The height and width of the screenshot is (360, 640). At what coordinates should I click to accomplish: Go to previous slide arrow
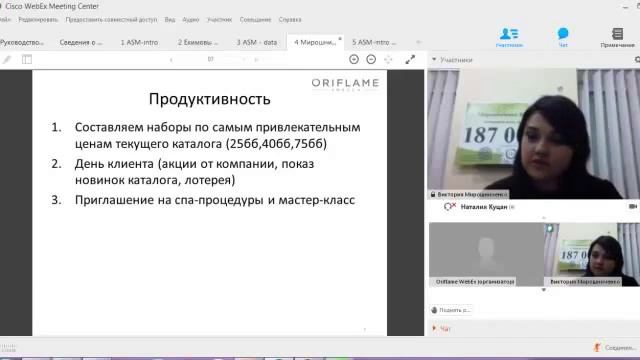pyautogui.click(x=171, y=60)
